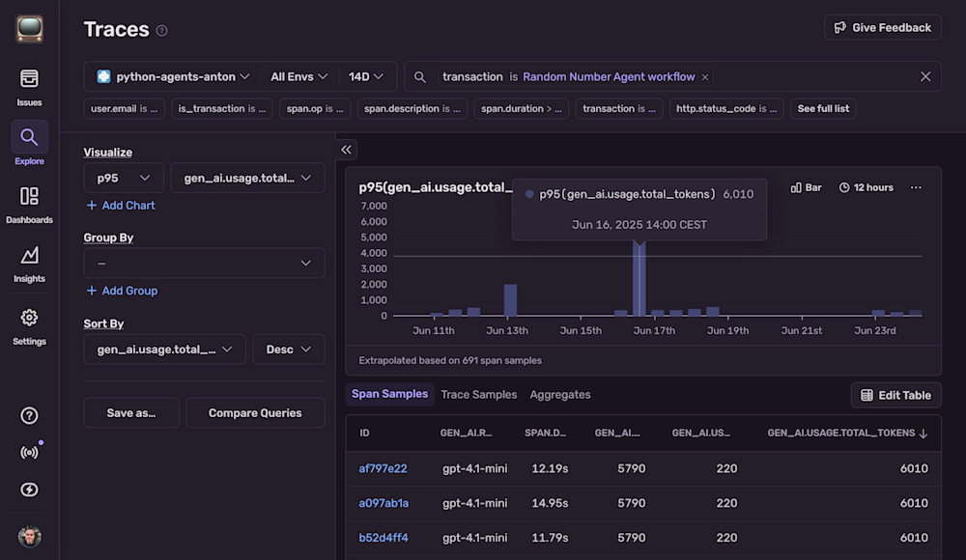Clear the entire search query

tap(925, 76)
